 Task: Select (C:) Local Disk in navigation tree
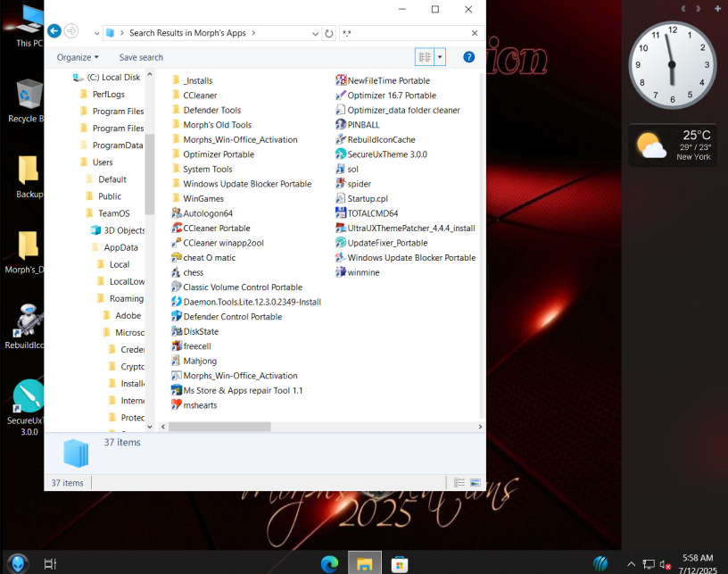pyautogui.click(x=107, y=77)
